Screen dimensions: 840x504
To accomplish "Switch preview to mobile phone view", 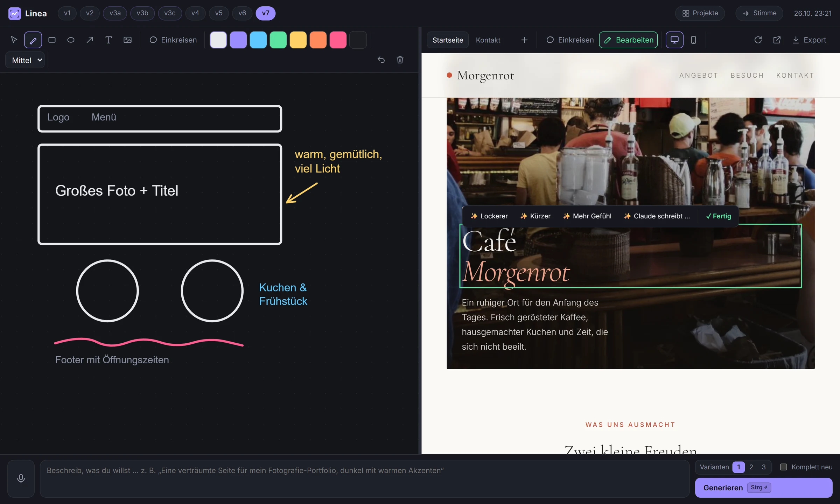I will tap(693, 40).
